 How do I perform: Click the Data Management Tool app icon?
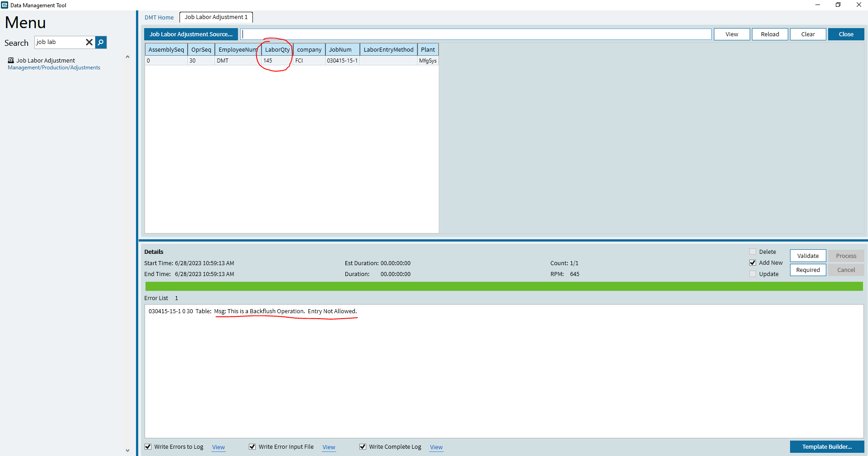[5, 5]
